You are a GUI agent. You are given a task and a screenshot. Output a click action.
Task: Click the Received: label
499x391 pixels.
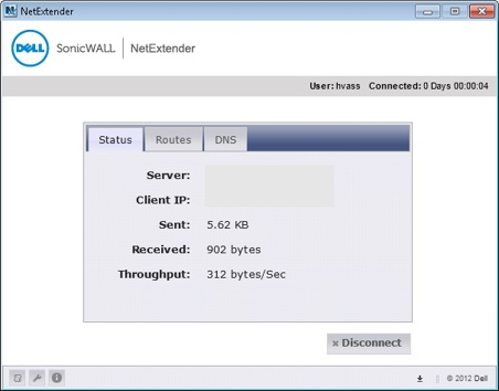tap(161, 250)
